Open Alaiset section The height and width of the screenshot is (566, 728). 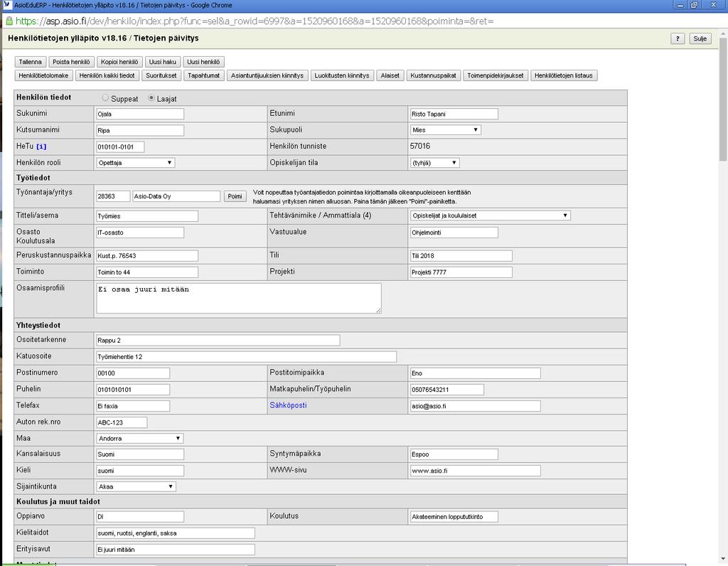[390, 75]
